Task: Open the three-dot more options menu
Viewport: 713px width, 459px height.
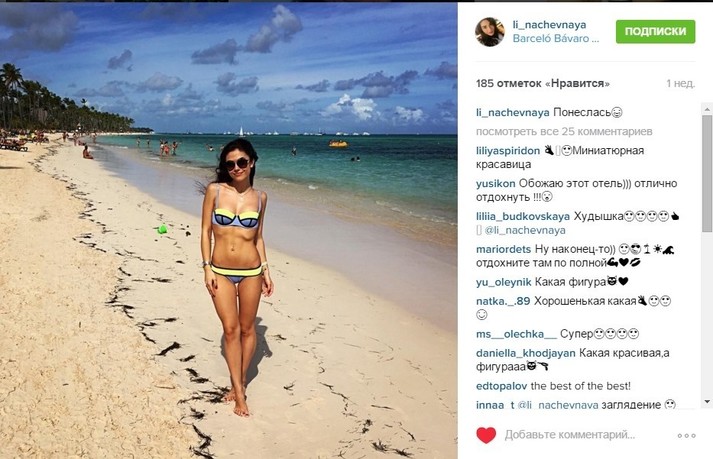Action: [686, 436]
